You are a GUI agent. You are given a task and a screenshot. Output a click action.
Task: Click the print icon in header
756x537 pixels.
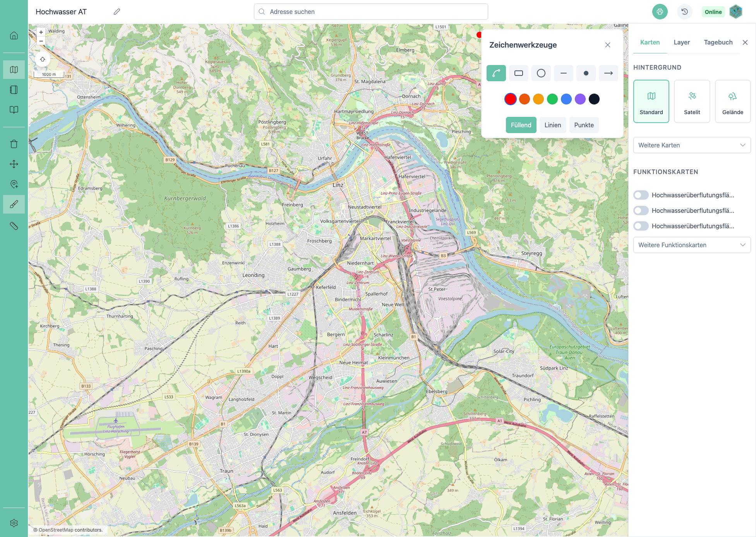(660, 12)
